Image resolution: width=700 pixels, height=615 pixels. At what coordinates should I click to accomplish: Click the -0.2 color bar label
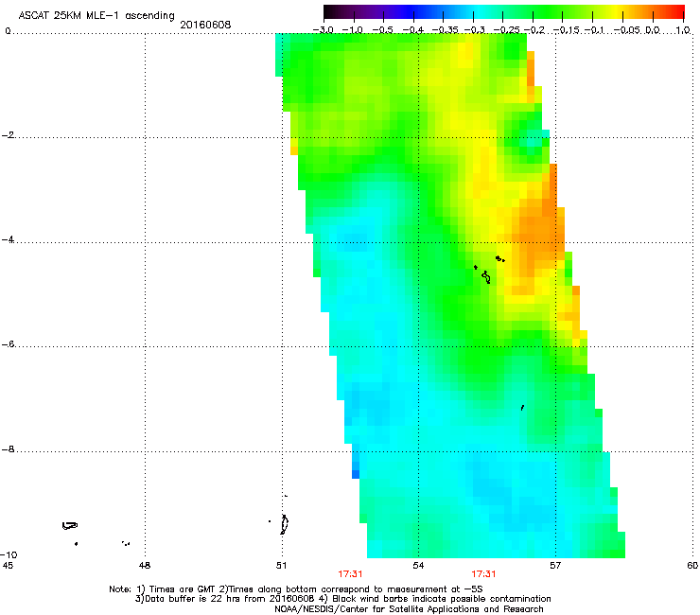point(534,30)
